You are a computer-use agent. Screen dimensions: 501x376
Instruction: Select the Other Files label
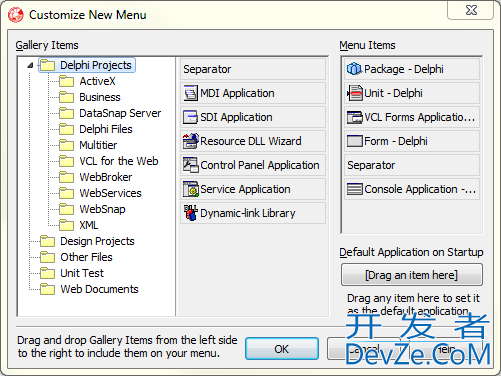[86, 257]
